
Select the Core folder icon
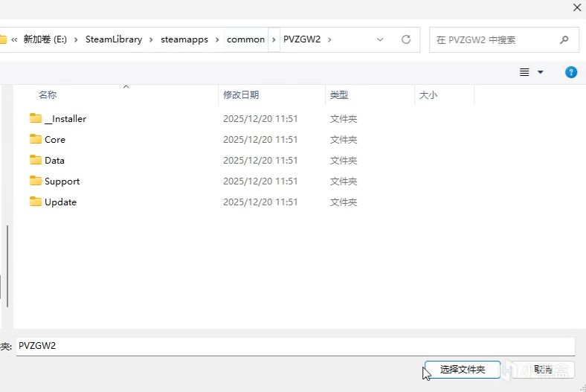36,139
